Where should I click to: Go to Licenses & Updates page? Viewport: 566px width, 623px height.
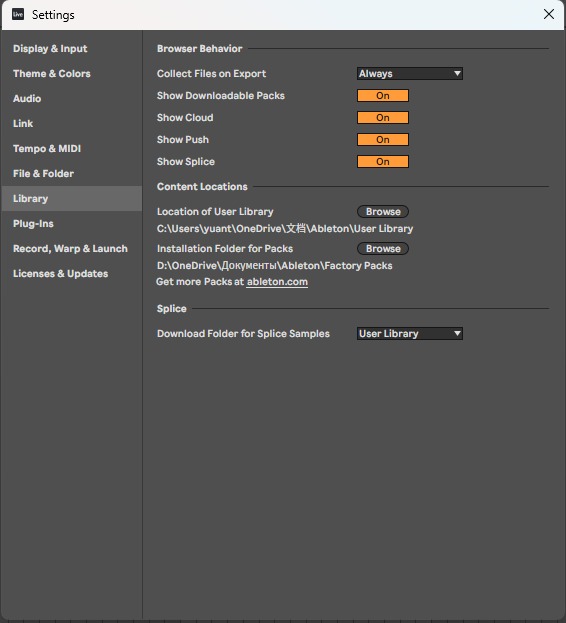coord(60,274)
